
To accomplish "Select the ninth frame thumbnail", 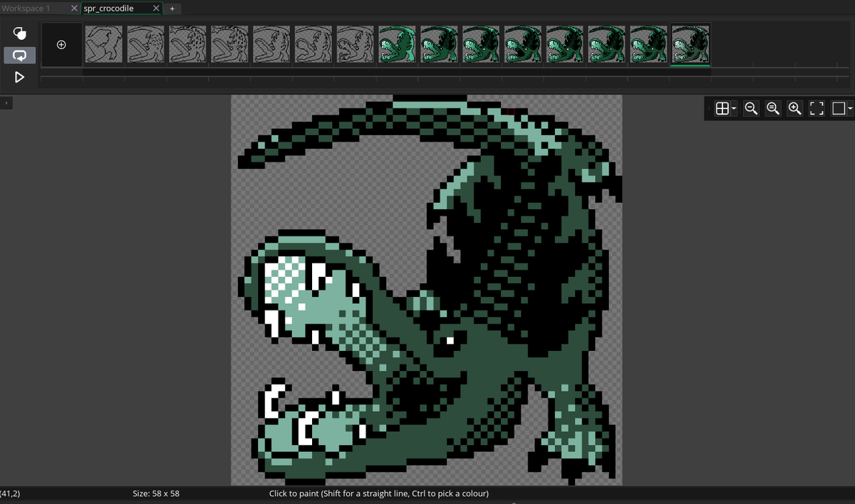I will (x=440, y=44).
